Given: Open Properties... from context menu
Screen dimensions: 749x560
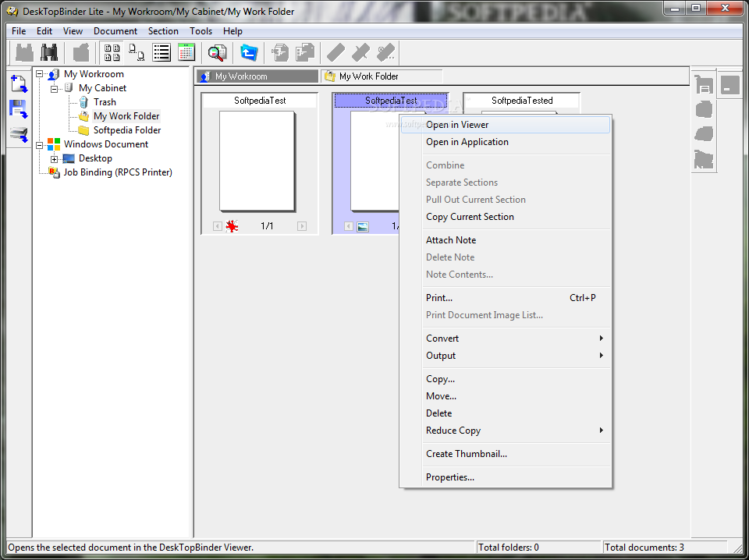Looking at the screenshot, I should [x=506, y=478].
